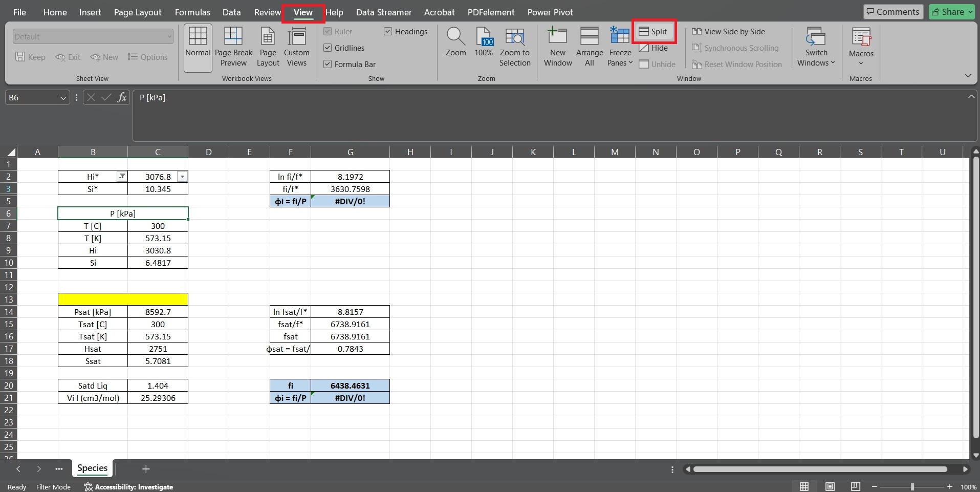The height and width of the screenshot is (492, 980).
Task: Switch to Page Layout in status bar
Action: 830,487
